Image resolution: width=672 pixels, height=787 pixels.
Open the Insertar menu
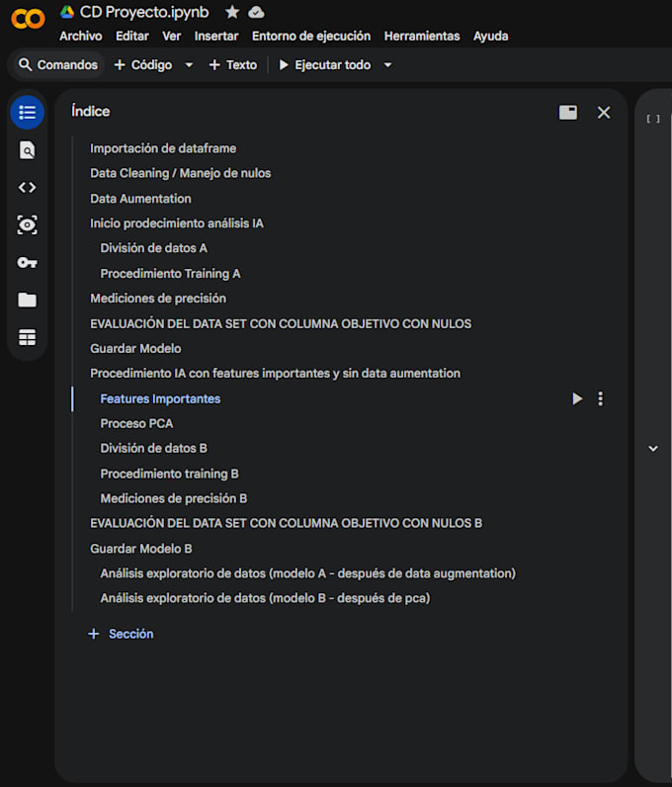(x=216, y=37)
